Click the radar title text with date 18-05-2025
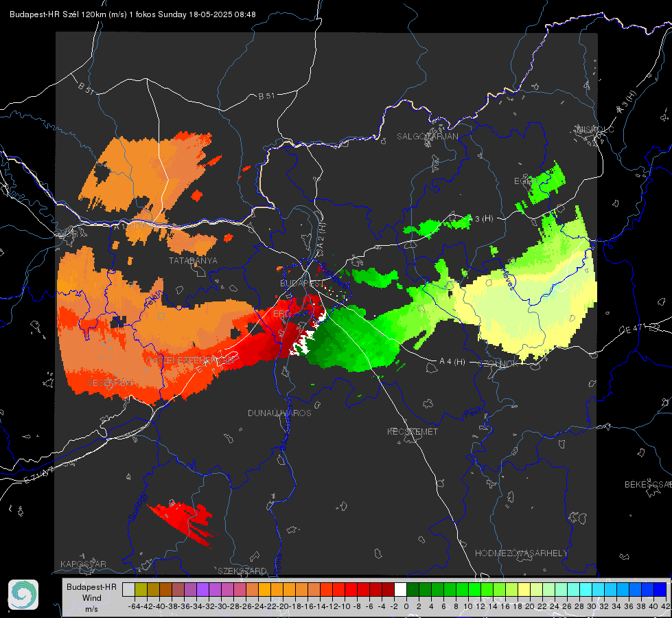 133,14
